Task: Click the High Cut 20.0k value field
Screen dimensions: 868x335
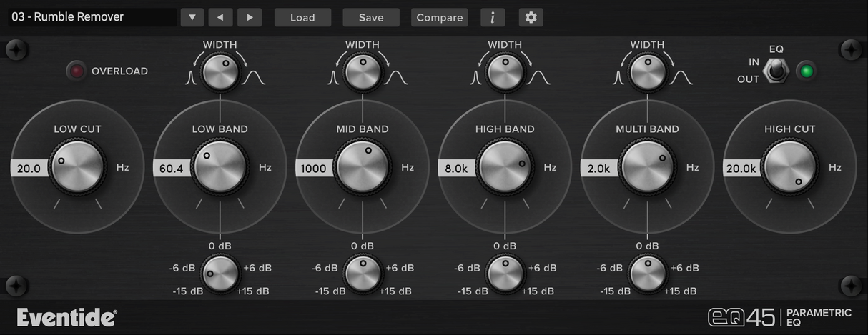Action: coord(741,168)
